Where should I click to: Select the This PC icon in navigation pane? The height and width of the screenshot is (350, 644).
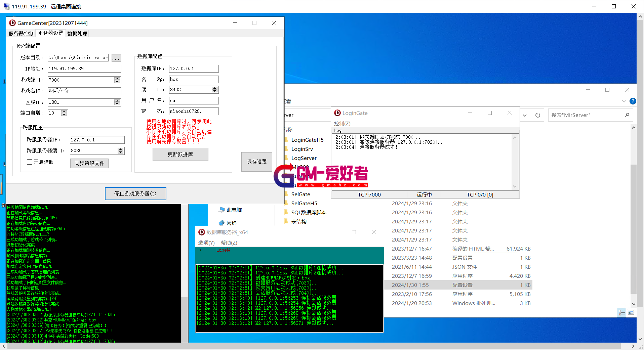click(x=222, y=210)
